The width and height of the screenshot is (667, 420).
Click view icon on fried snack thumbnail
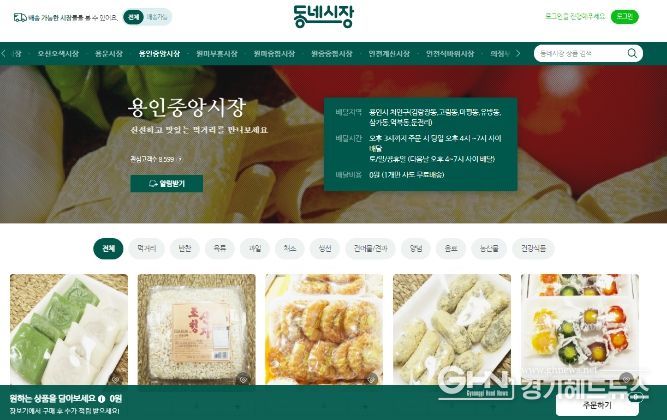coord(371,378)
